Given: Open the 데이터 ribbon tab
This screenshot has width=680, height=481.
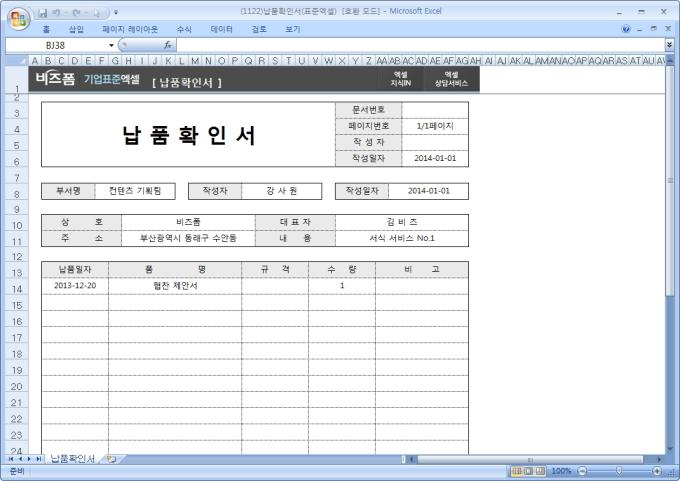Looking at the screenshot, I should [222, 29].
